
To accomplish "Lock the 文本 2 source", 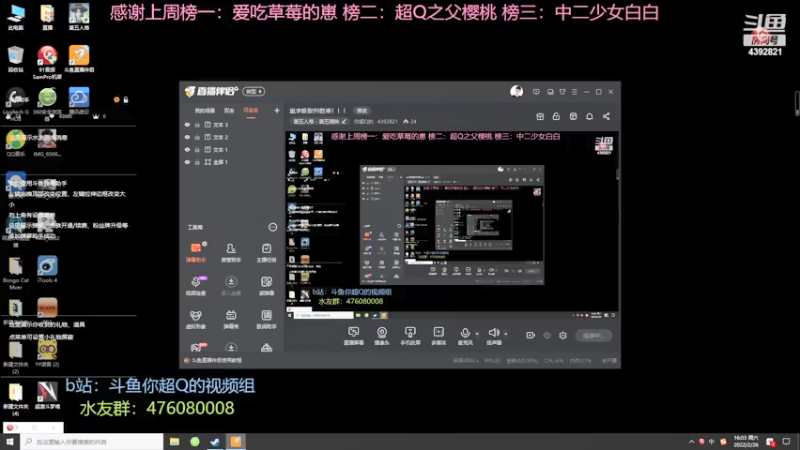I will 197,137.
